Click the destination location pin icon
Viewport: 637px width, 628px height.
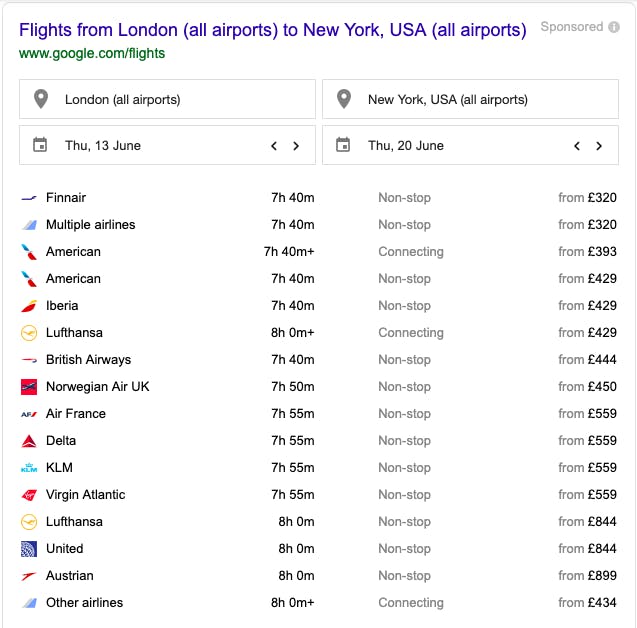(x=344, y=99)
